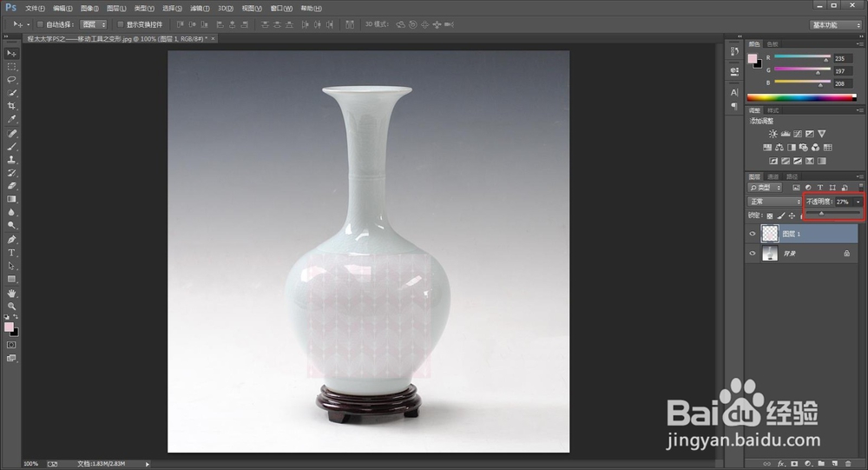Switch to the 样式 tab
The image size is (868, 470).
773,110
